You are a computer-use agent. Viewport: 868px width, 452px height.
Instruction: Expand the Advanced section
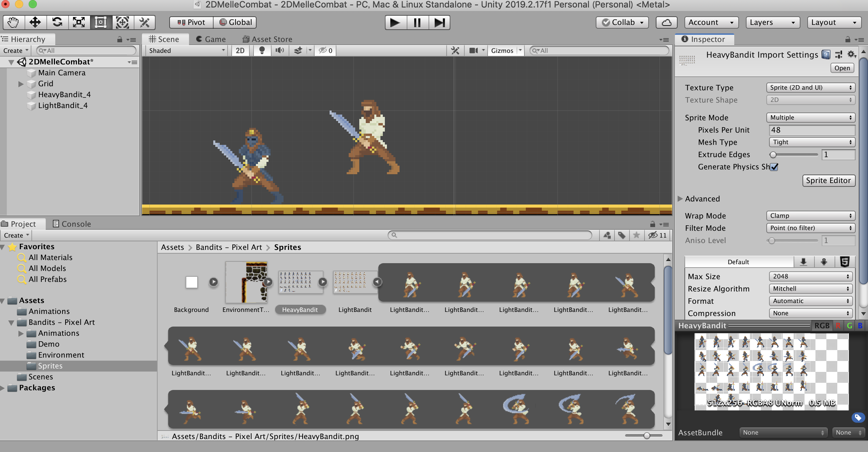click(680, 199)
